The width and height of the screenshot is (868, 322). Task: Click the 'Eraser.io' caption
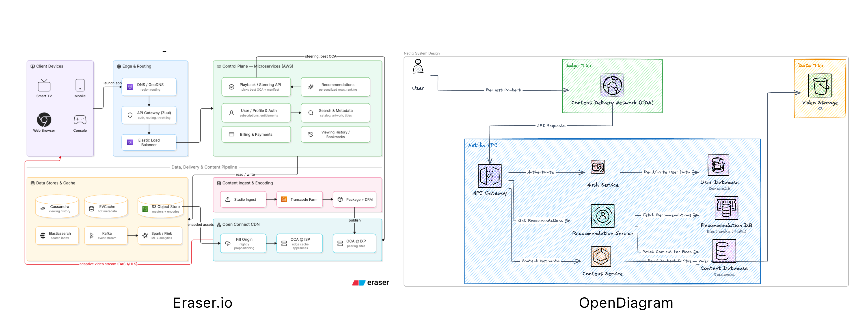tap(203, 303)
